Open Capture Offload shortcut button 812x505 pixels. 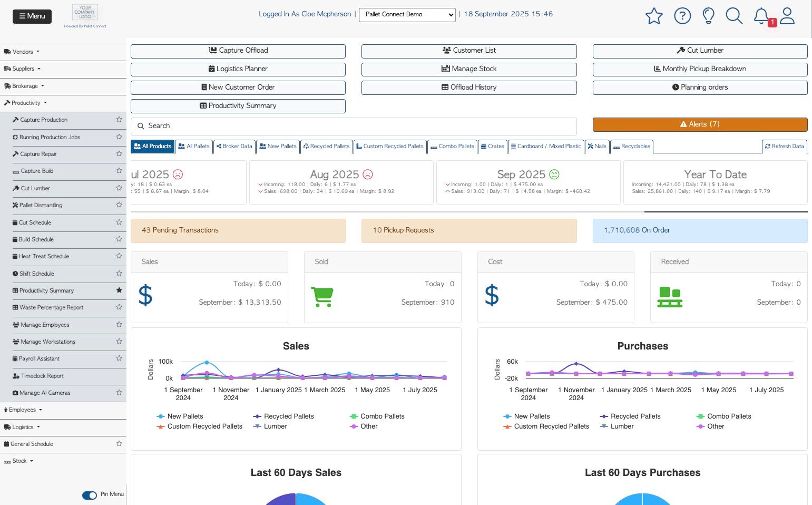click(238, 51)
